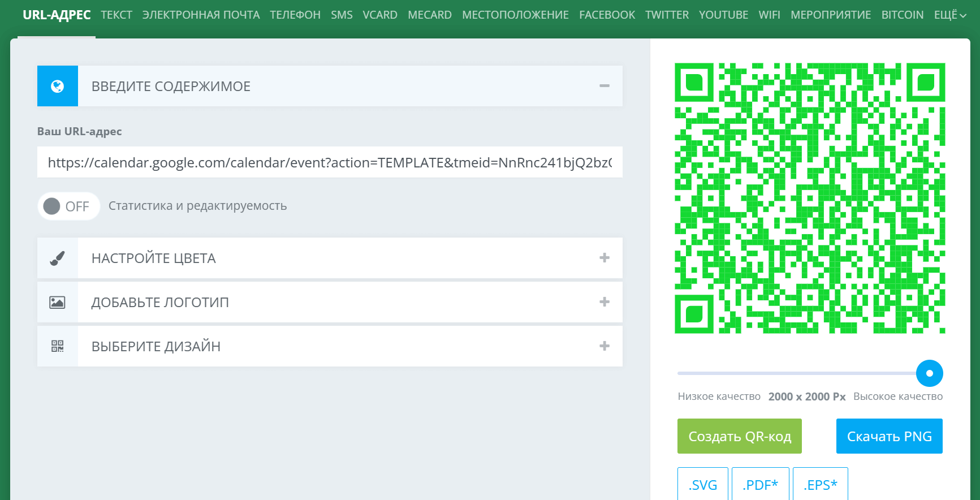The height and width of the screenshot is (500, 980).
Task: Click the image icon for logo section
Action: tap(57, 302)
